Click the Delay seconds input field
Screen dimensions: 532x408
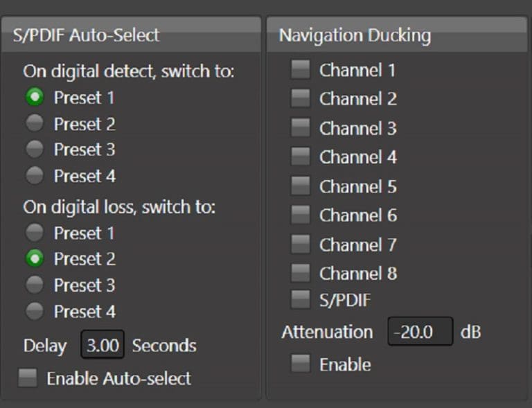click(103, 345)
